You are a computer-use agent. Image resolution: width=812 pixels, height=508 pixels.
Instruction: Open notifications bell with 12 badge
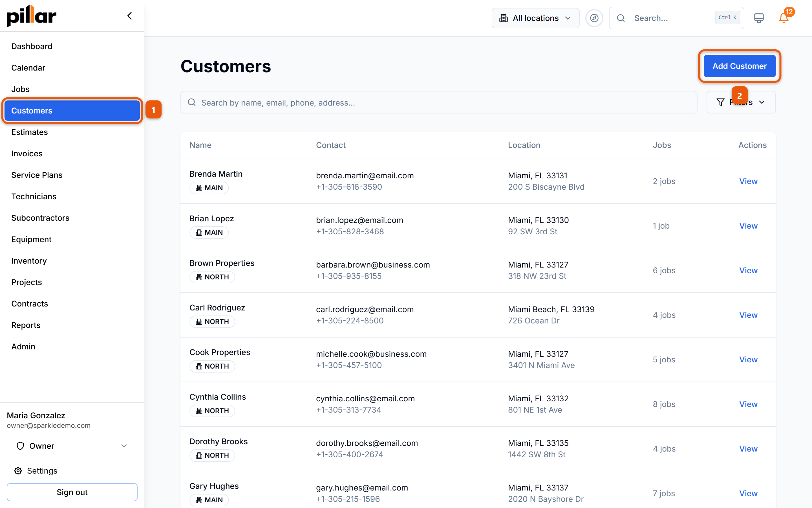tap(784, 17)
